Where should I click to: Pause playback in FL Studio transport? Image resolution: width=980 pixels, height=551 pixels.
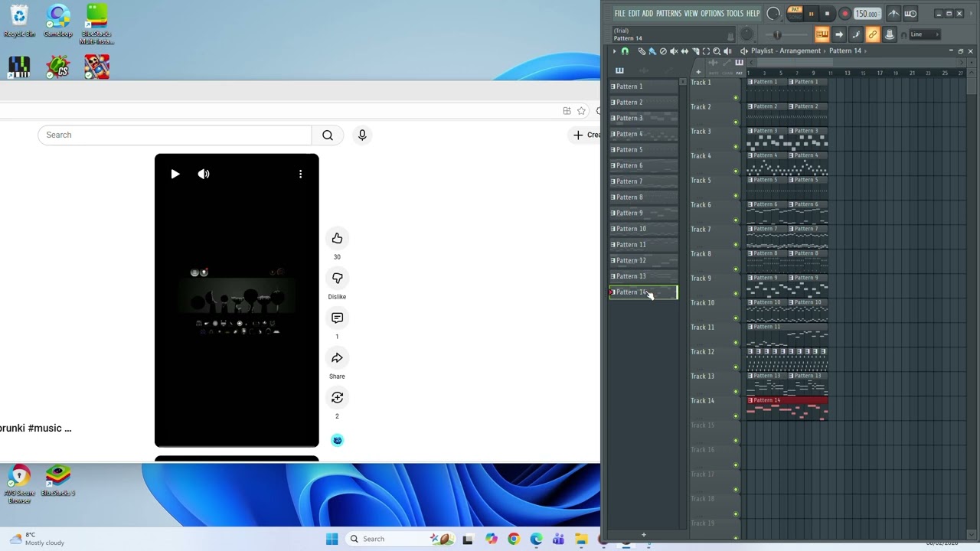pyautogui.click(x=811, y=14)
